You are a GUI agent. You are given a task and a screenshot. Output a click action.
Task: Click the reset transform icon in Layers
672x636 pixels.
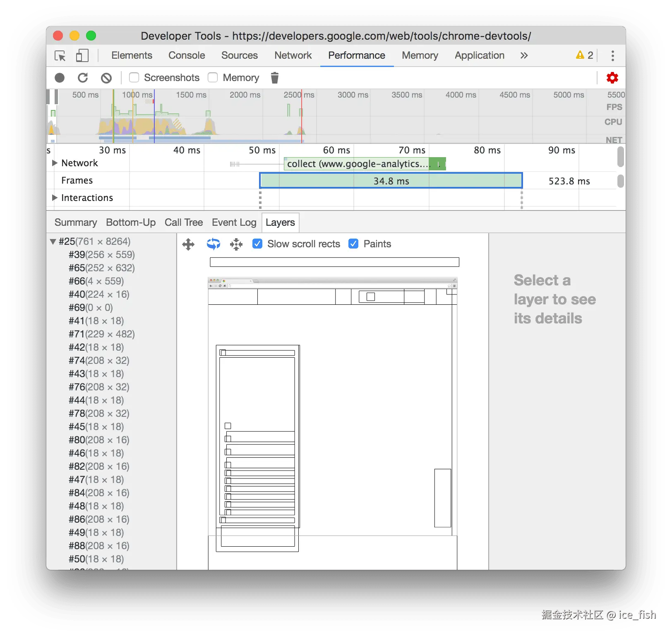coord(236,244)
